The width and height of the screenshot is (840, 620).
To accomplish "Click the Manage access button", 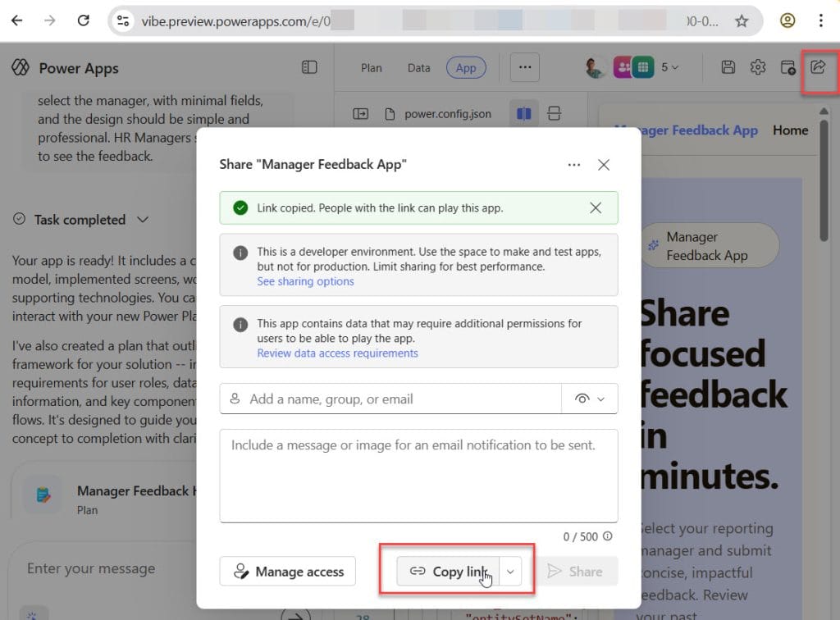I will [287, 572].
